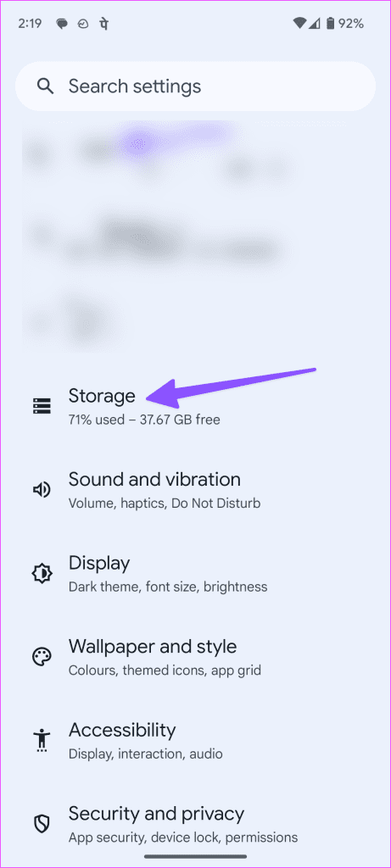Image resolution: width=391 pixels, height=868 pixels.
Task: Tap the Wi-Fi status icon
Action: [x=299, y=23]
